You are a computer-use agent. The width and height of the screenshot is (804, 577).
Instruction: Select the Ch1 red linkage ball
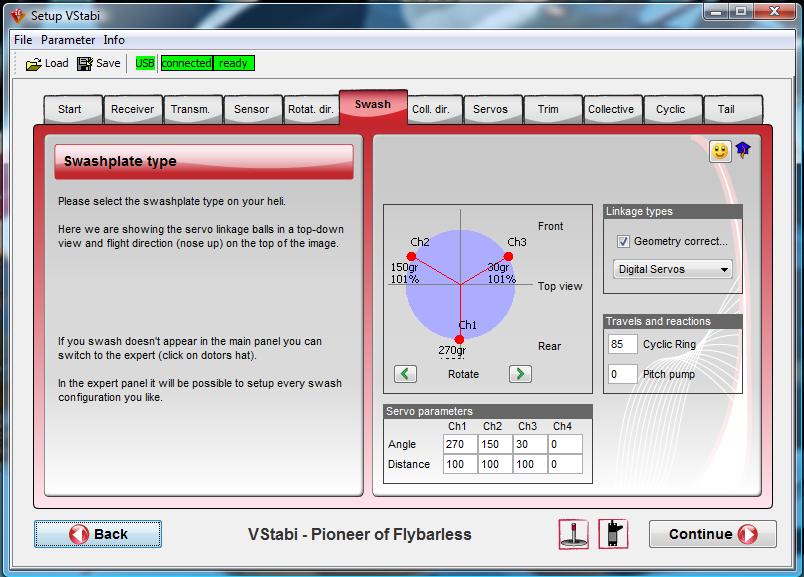pyautogui.click(x=459, y=340)
